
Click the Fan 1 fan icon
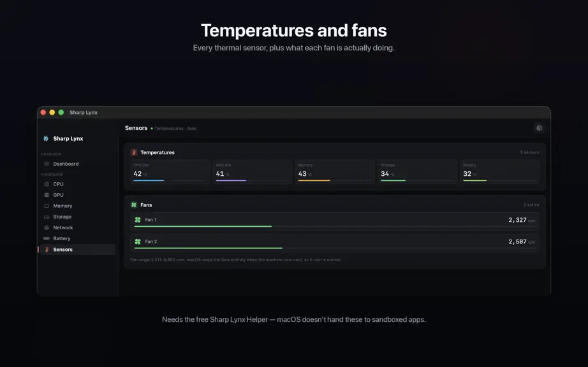(x=138, y=220)
